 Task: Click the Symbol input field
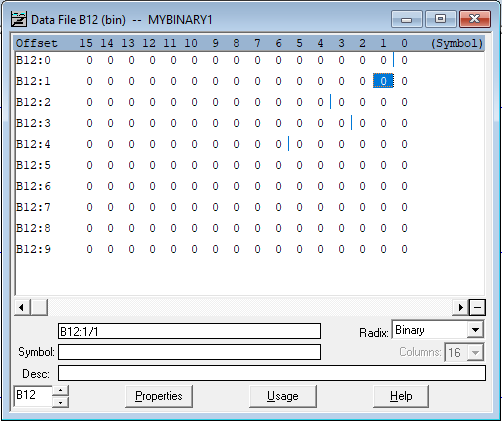pyautogui.click(x=189, y=352)
